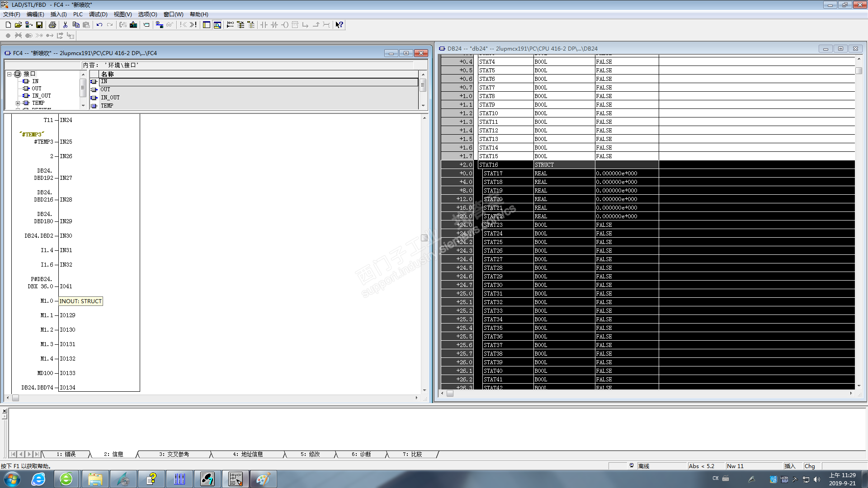Click the Undo arrow icon
The image size is (868, 488).
99,25
